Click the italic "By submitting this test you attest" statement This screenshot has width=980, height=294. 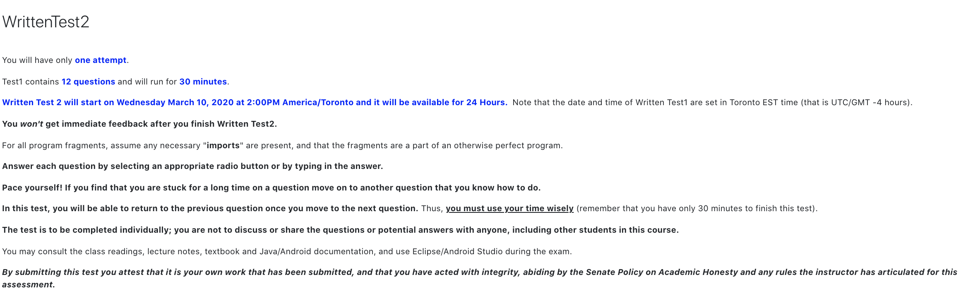pos(479,272)
